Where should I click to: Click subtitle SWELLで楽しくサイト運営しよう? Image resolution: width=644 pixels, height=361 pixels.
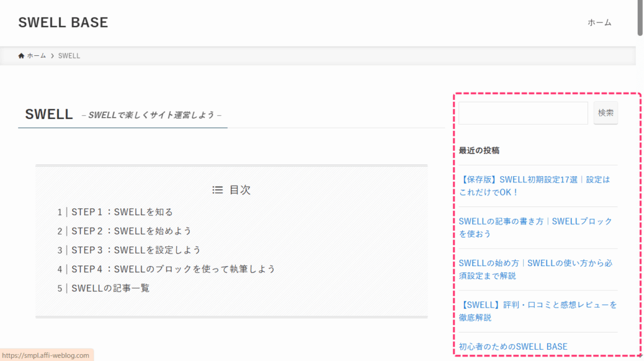click(152, 115)
